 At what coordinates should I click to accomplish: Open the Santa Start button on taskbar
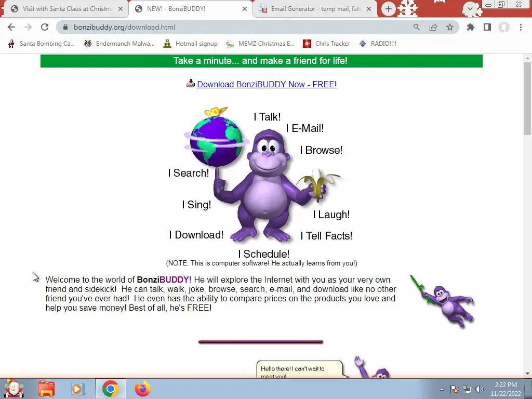[x=14, y=389]
